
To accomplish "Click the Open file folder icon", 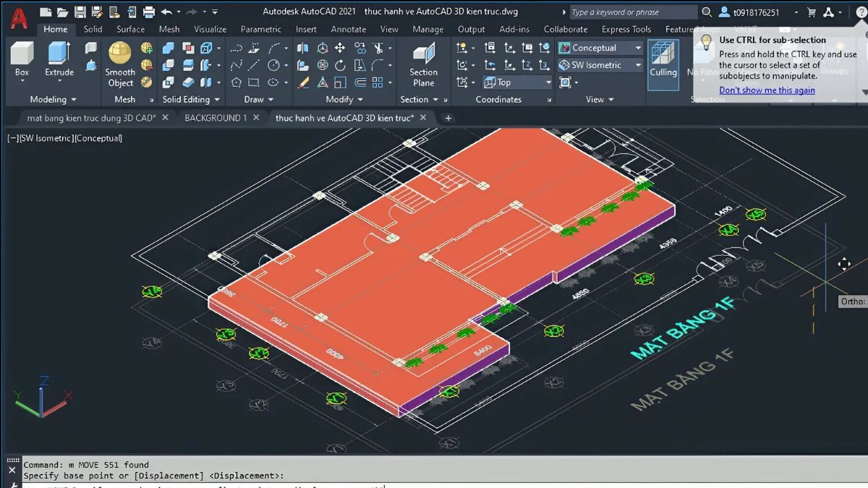I will click(63, 12).
